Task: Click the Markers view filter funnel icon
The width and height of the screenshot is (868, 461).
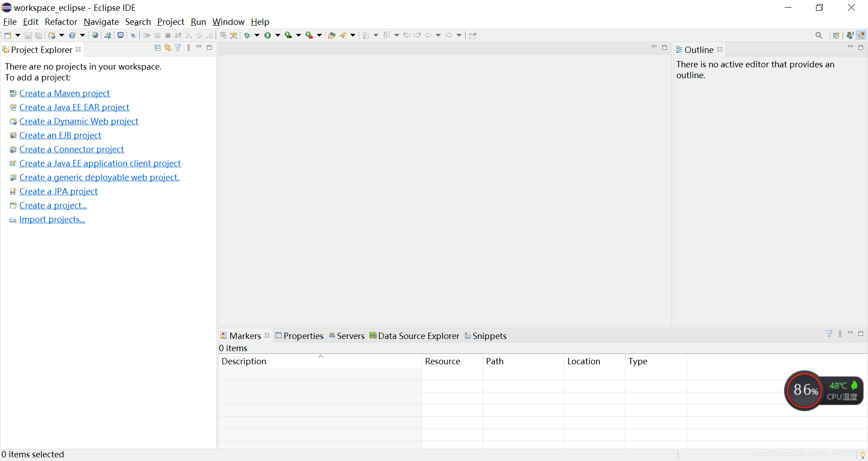Action: tap(829, 334)
